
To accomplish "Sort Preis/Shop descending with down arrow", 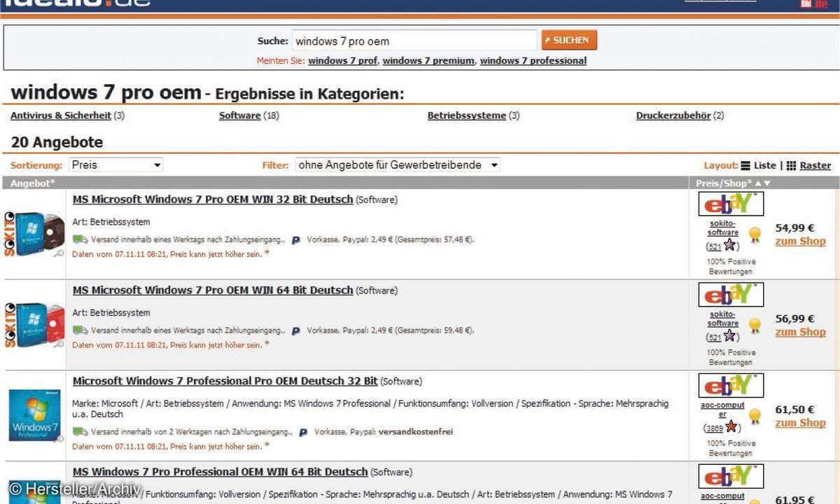I will click(766, 183).
